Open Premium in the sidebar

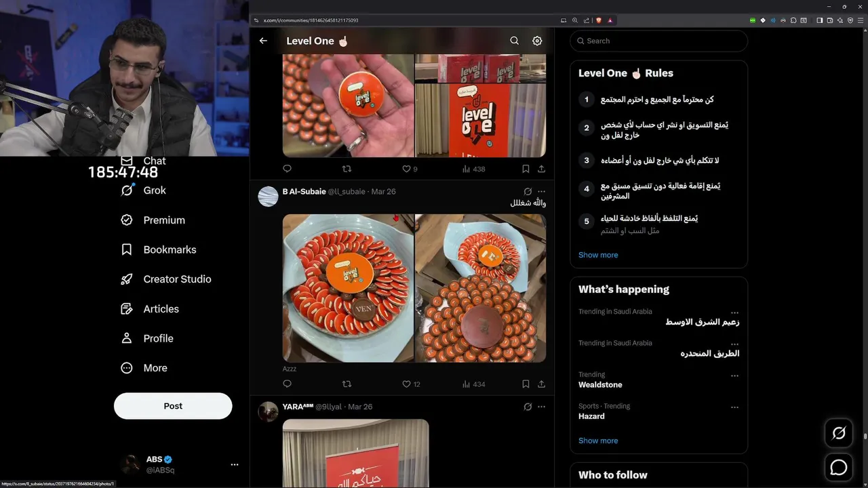pos(153,220)
